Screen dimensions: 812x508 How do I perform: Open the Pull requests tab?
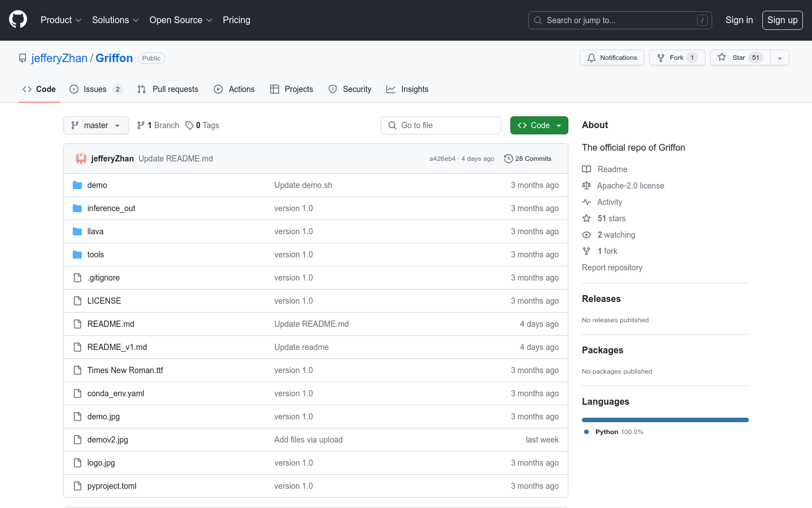(x=167, y=89)
